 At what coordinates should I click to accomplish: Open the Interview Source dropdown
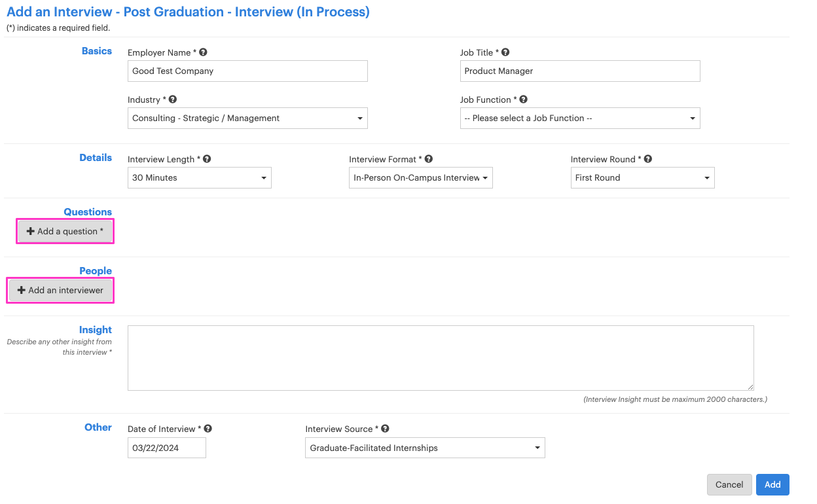tap(425, 448)
